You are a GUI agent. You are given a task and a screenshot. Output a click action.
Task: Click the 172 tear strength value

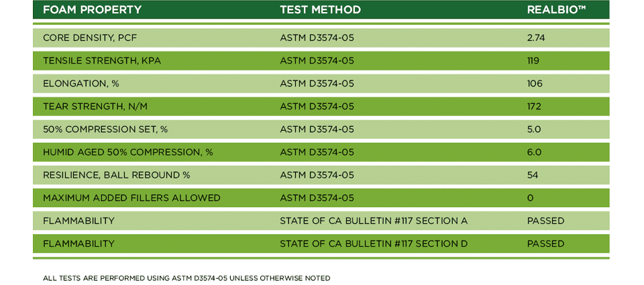click(534, 107)
